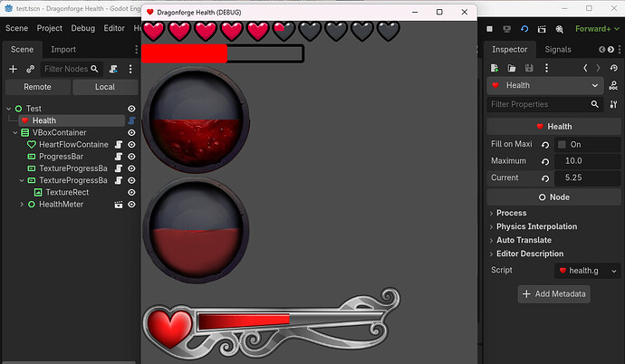Hide the TextureRect node
This screenshot has height=364, width=625.
pos(131,192)
